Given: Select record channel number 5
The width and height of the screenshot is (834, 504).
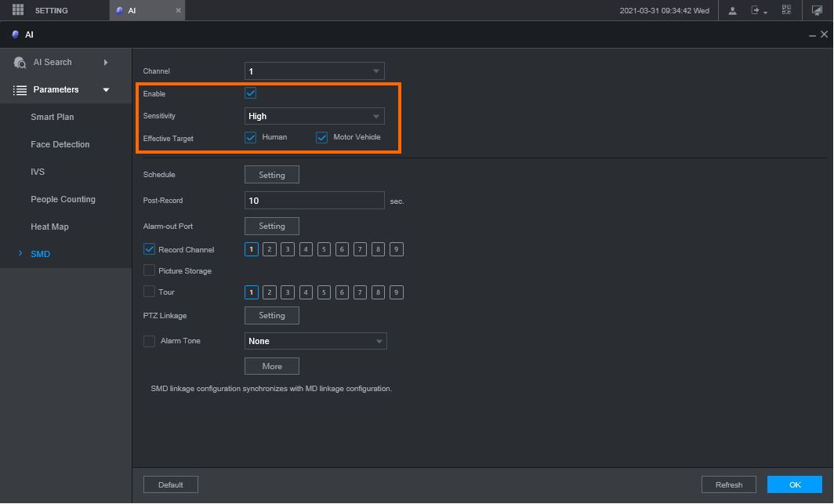Looking at the screenshot, I should click(324, 250).
